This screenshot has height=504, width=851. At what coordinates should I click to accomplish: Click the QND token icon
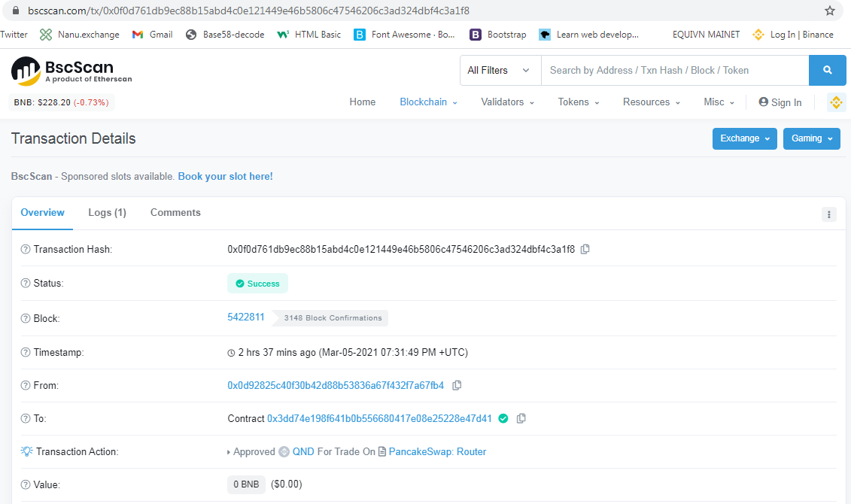(x=284, y=451)
